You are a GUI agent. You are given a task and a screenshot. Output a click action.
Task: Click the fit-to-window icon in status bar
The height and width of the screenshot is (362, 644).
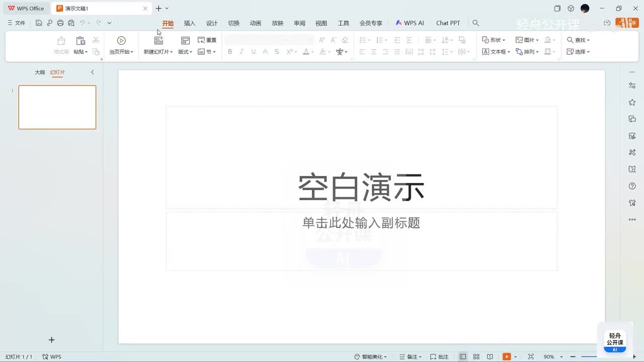click(531, 356)
